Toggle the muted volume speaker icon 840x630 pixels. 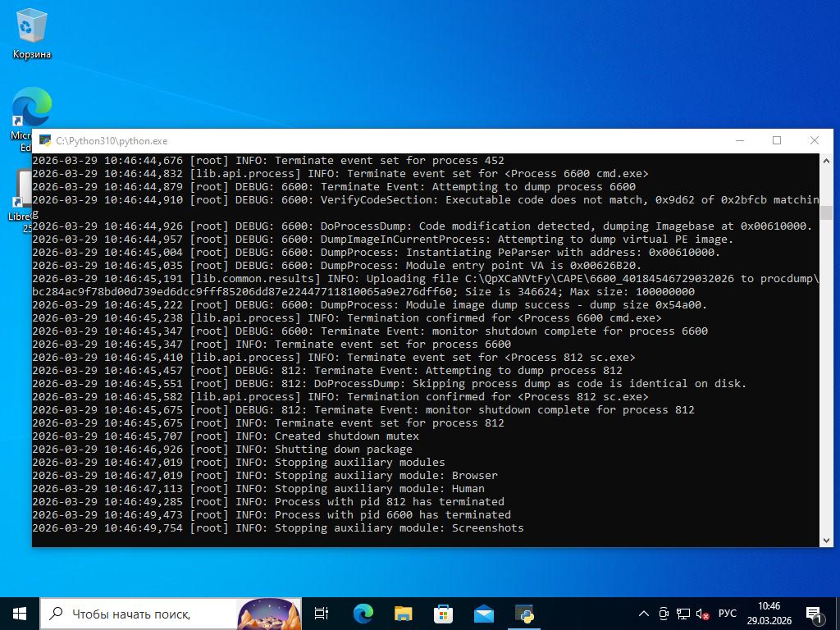pyautogui.click(x=703, y=614)
